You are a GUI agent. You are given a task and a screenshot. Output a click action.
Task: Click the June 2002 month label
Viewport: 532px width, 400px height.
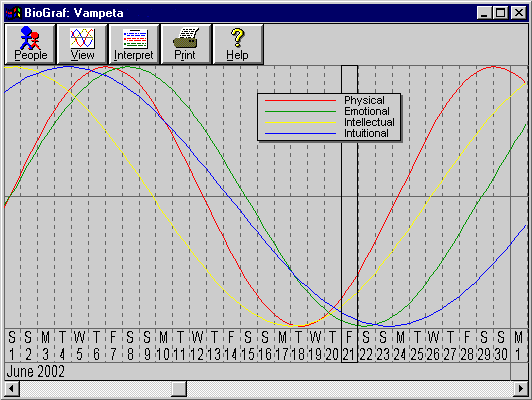click(x=36, y=371)
